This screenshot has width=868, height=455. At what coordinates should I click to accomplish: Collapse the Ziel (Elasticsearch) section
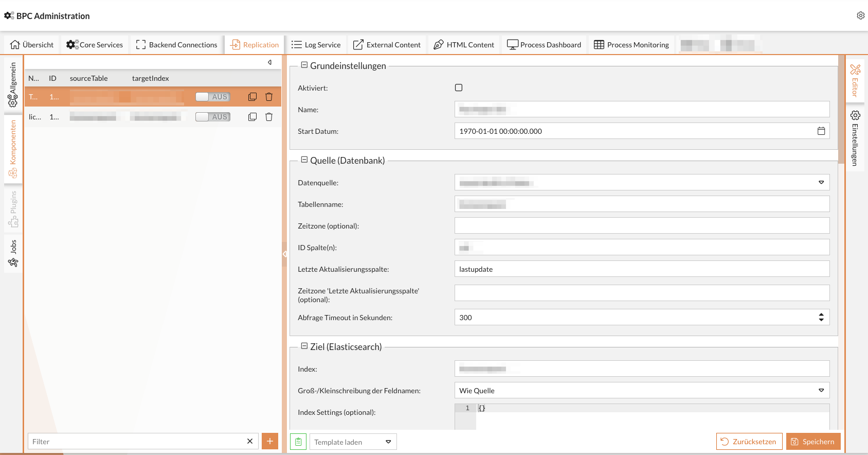pyautogui.click(x=304, y=346)
